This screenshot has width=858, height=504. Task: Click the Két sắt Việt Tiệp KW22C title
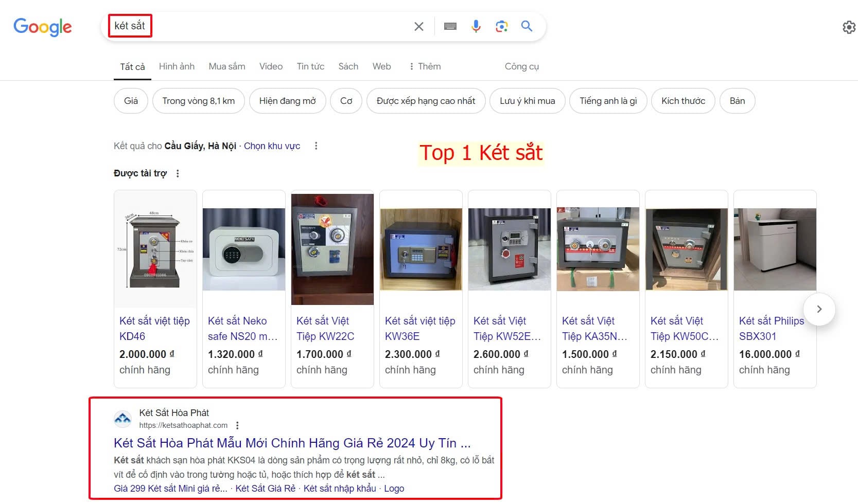click(325, 329)
